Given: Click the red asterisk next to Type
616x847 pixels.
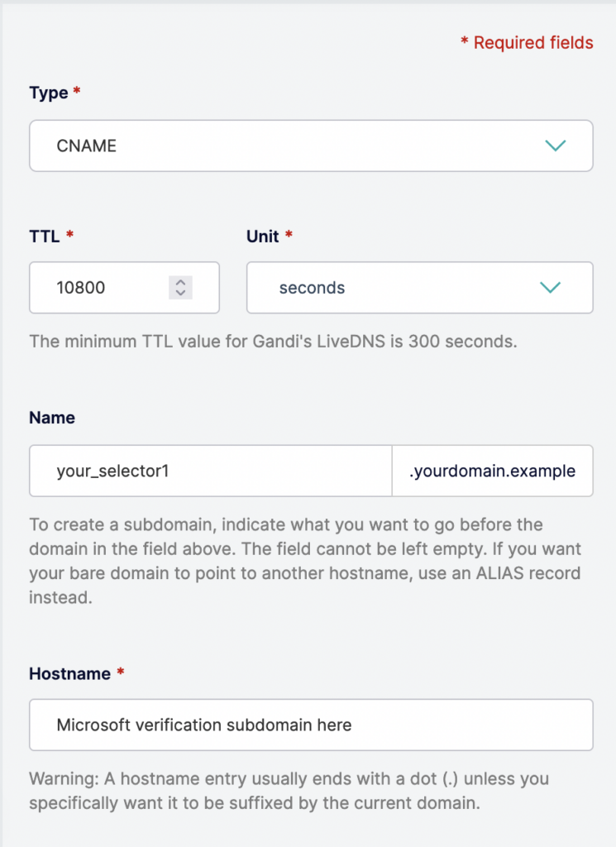Looking at the screenshot, I should point(78,88).
